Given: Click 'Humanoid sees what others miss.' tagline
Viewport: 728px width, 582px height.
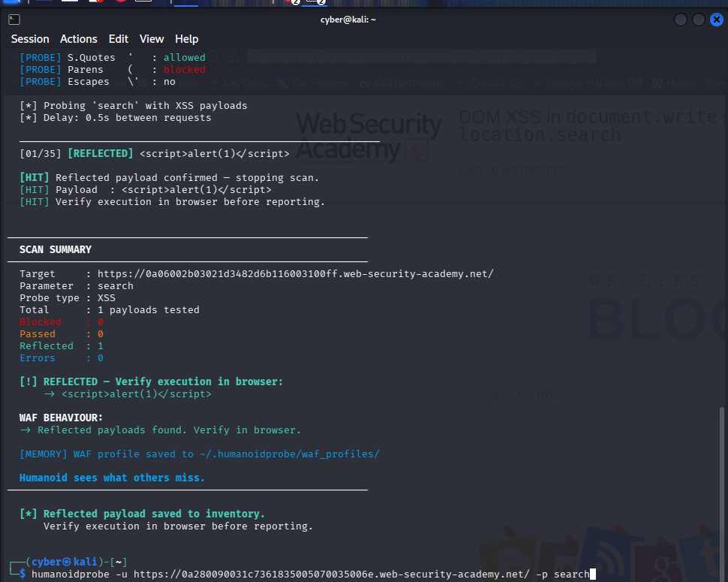Looking at the screenshot, I should 112,478.
